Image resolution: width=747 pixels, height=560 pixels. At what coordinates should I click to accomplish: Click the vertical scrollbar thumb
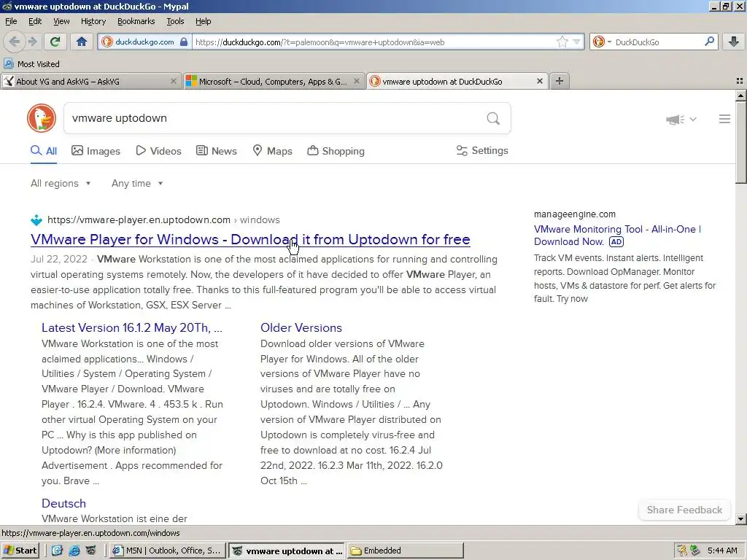coord(741,142)
